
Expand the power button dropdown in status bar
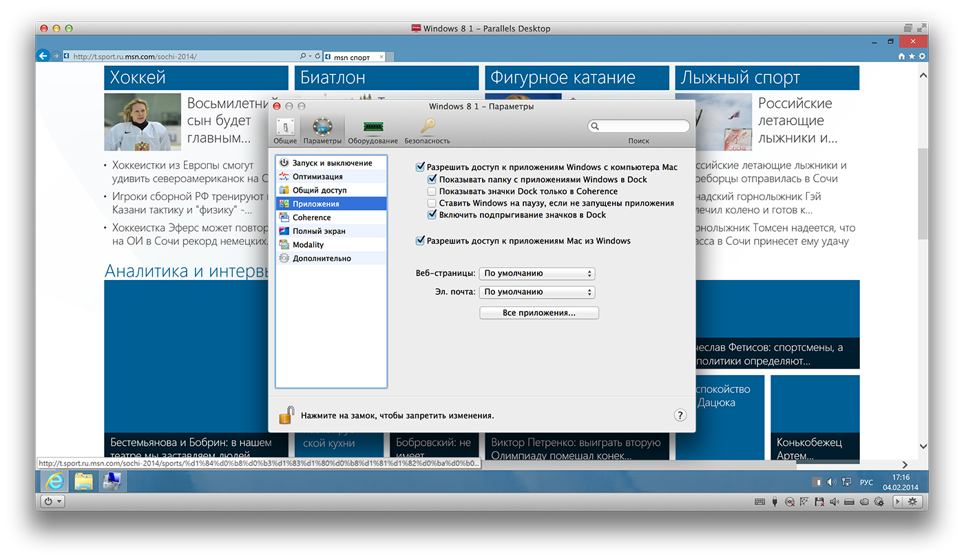coord(53,502)
